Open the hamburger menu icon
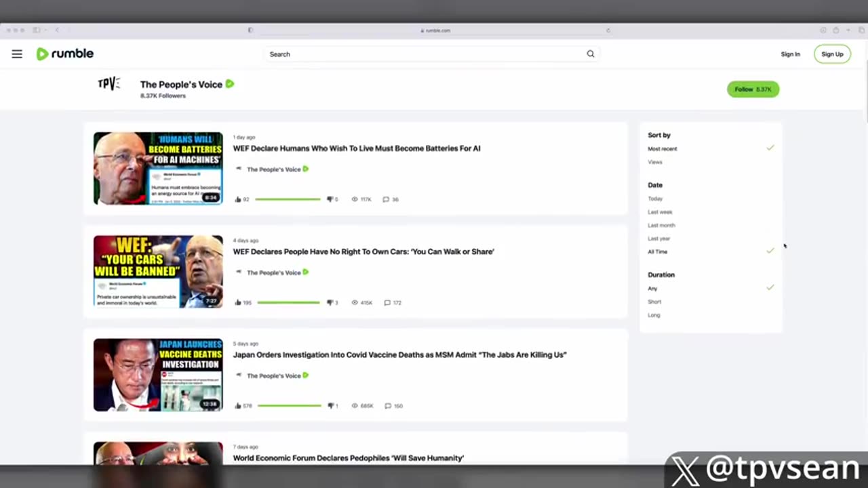 17,54
